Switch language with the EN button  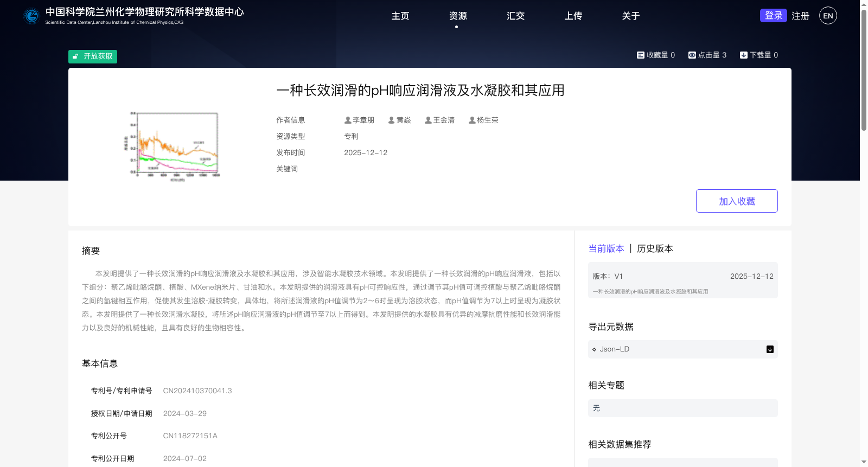tap(828, 16)
